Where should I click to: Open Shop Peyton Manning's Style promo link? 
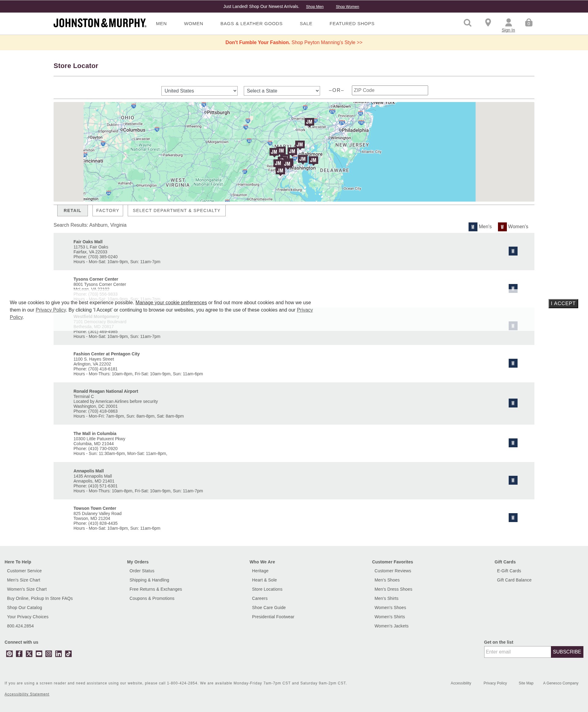coord(327,42)
